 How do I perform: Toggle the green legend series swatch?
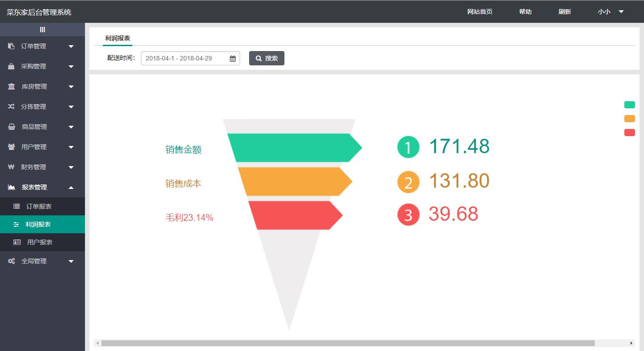629,105
